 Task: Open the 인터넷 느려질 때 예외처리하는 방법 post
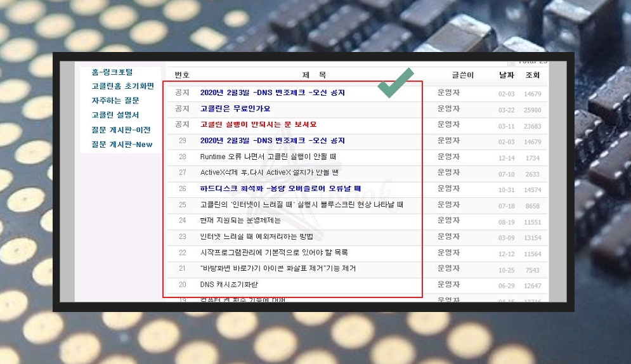click(x=256, y=237)
